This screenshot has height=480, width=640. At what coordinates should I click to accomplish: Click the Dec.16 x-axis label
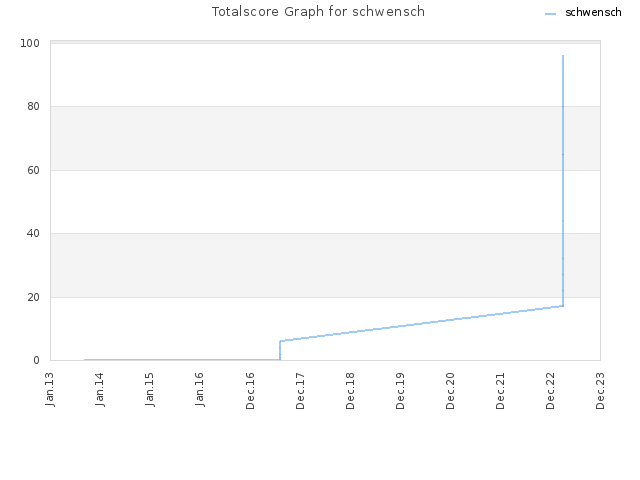[x=250, y=391]
